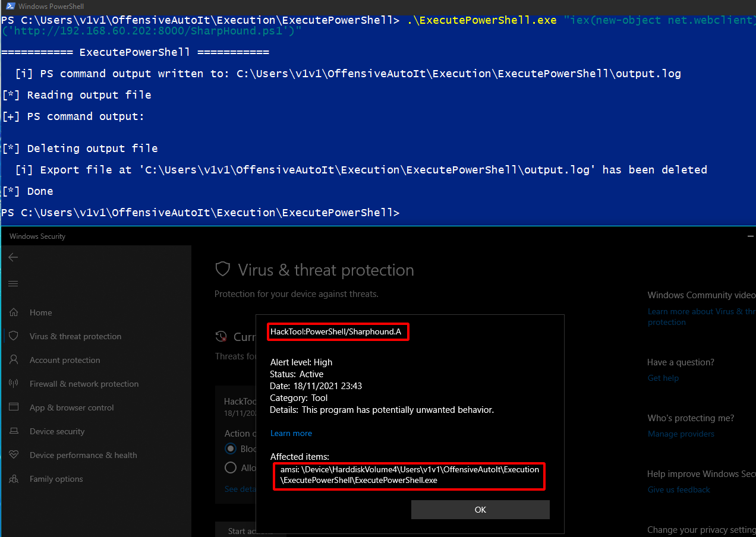Click the '[*] Done' line in PowerShell

pos(27,191)
